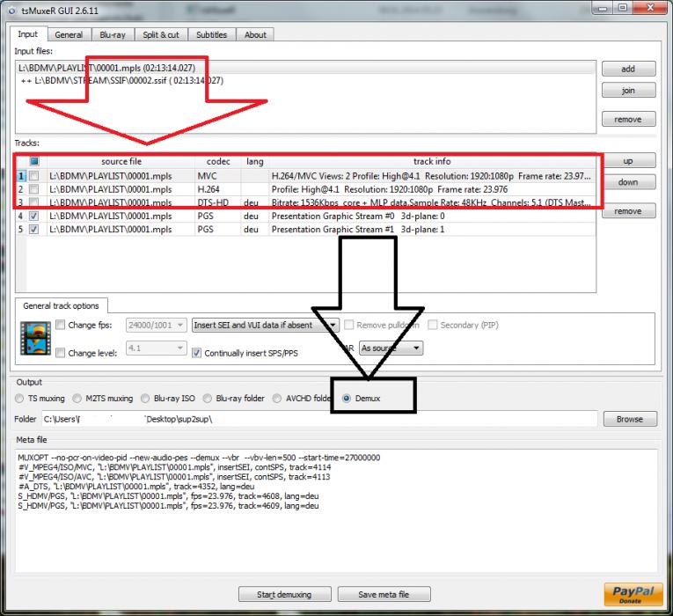Select Blu-ray ISO output option

(145, 399)
